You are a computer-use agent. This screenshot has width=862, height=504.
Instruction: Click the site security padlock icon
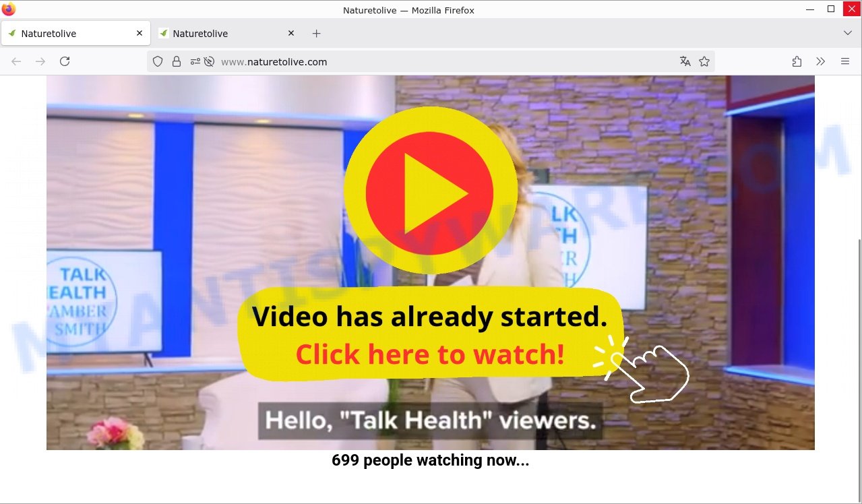[177, 61]
